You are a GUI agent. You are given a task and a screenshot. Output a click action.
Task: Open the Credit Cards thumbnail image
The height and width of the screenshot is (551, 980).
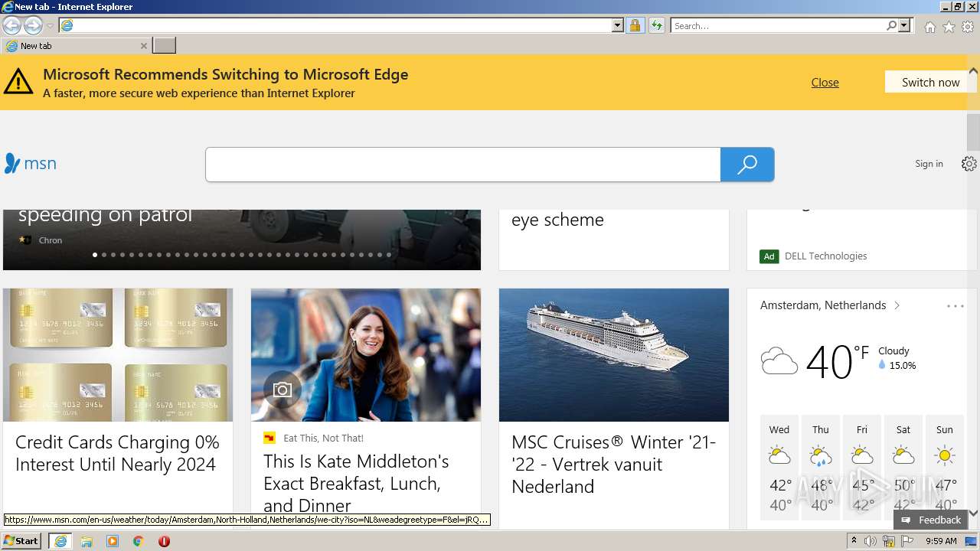(118, 355)
